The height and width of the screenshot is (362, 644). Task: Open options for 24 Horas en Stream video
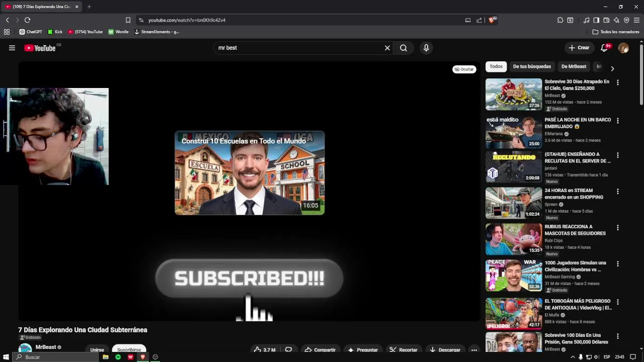618,192
